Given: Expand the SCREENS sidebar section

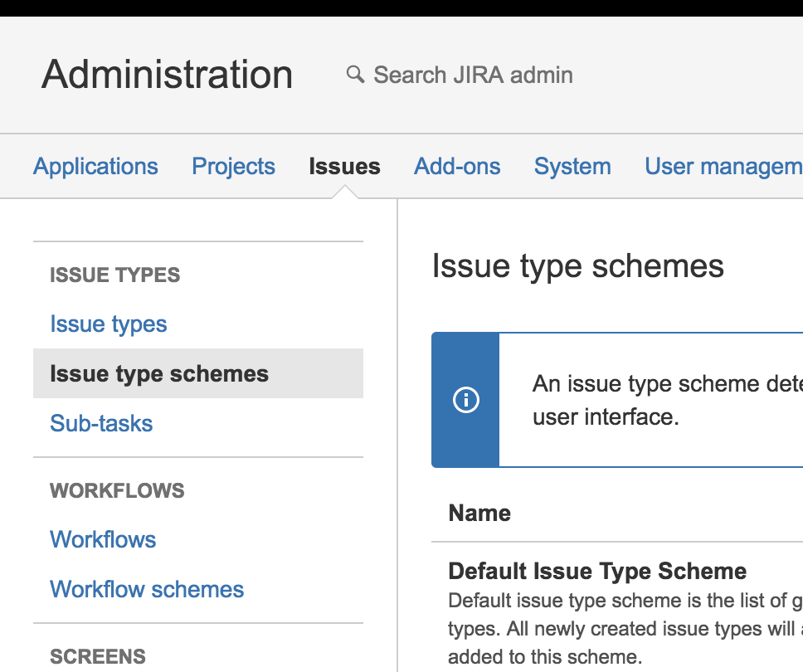Looking at the screenshot, I should (98, 656).
